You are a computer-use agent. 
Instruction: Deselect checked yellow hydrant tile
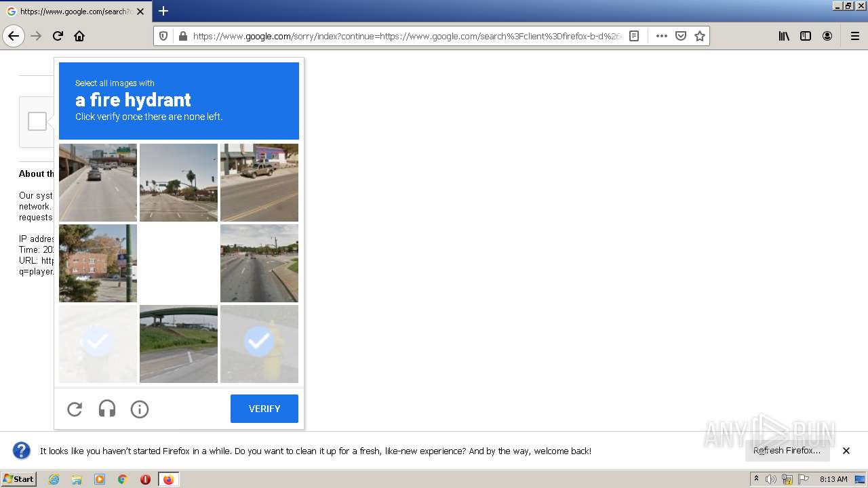click(x=259, y=344)
